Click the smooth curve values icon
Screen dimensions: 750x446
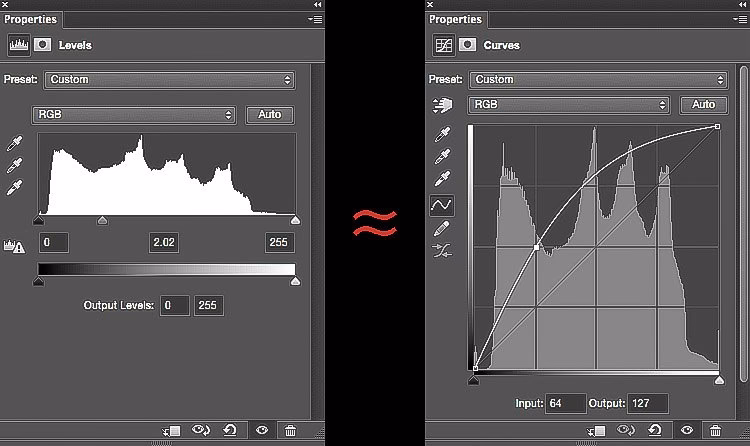(441, 250)
